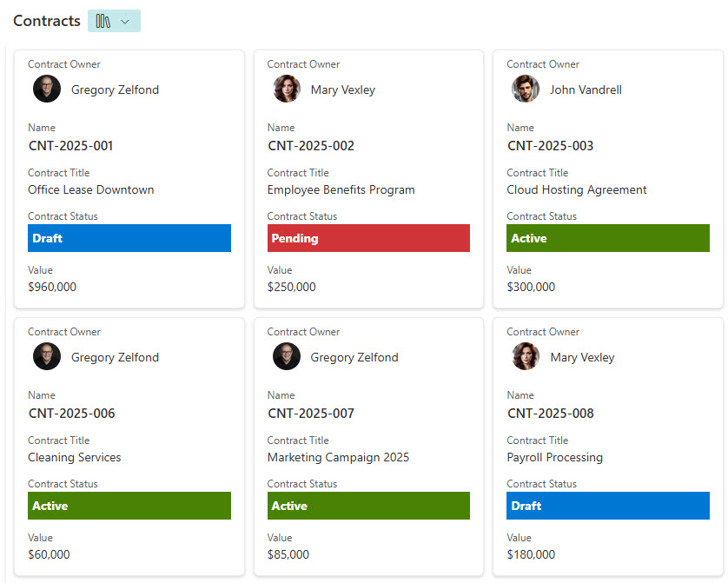Select the CNT-2025-007 contract name
The image size is (728, 583).
point(311,414)
